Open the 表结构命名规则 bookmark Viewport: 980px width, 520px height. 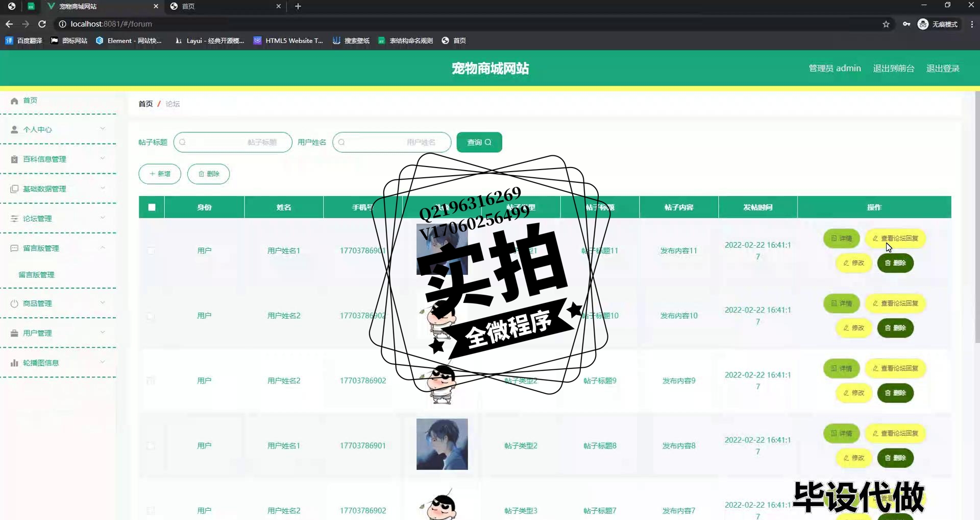pyautogui.click(x=405, y=41)
